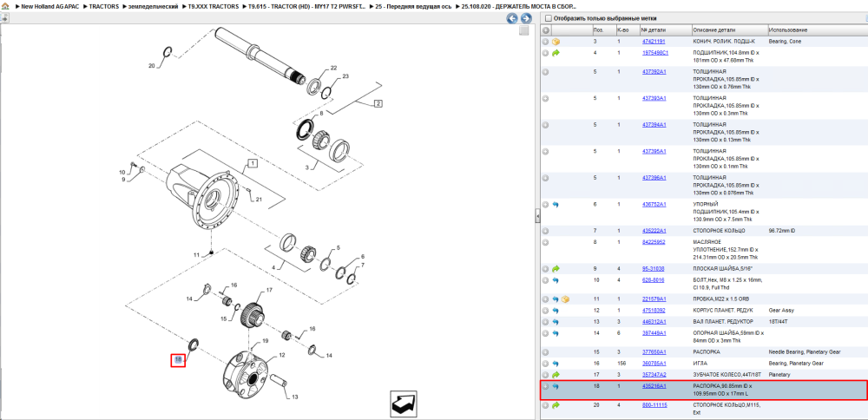Viewport: 868px width, 420px height.
Task: Click the 'ПРОБКА,M22 x 1.5 ORB' description
Action: tap(722, 299)
